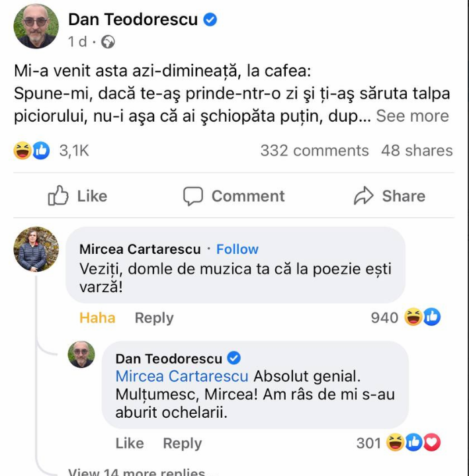Open Mircea Cartarescu's commenter avatar
469x476 pixels.
pos(36,249)
